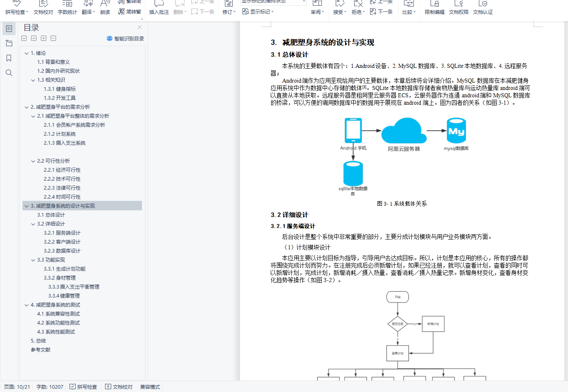Toggle 文档校对 in the status bar

[x=119, y=387]
